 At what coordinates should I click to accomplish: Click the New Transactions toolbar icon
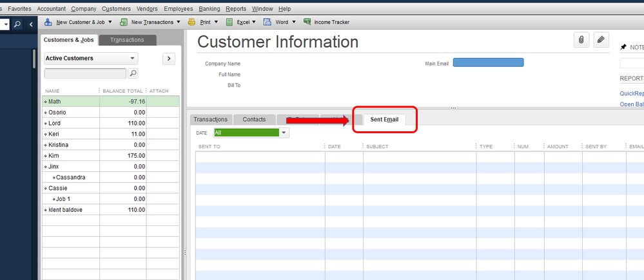[123, 22]
